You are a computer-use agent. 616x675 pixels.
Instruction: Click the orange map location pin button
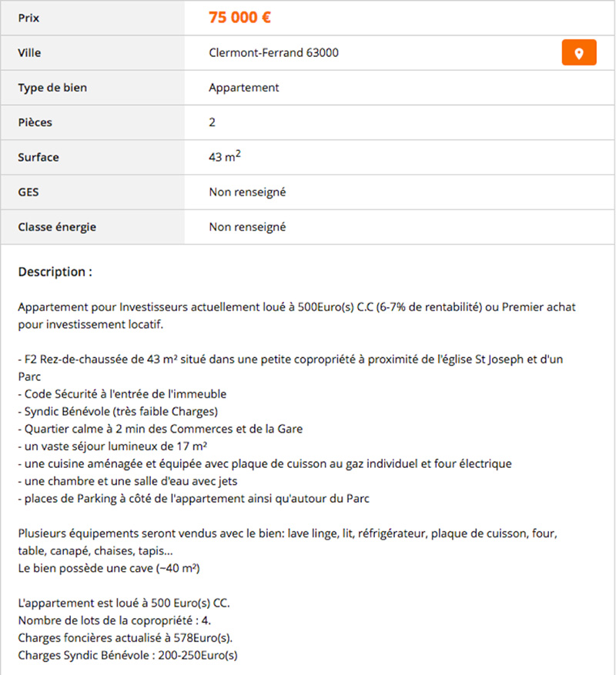(x=579, y=52)
